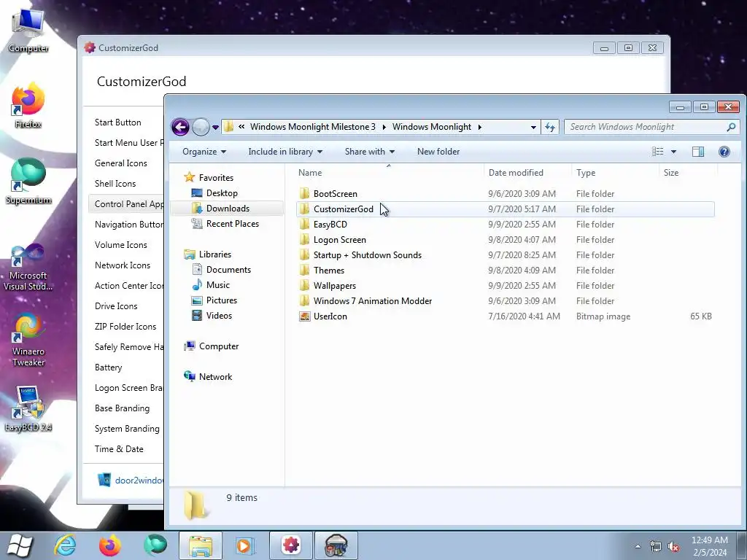Open the view options dropdown arrow
The image size is (747, 560).
pyautogui.click(x=673, y=152)
